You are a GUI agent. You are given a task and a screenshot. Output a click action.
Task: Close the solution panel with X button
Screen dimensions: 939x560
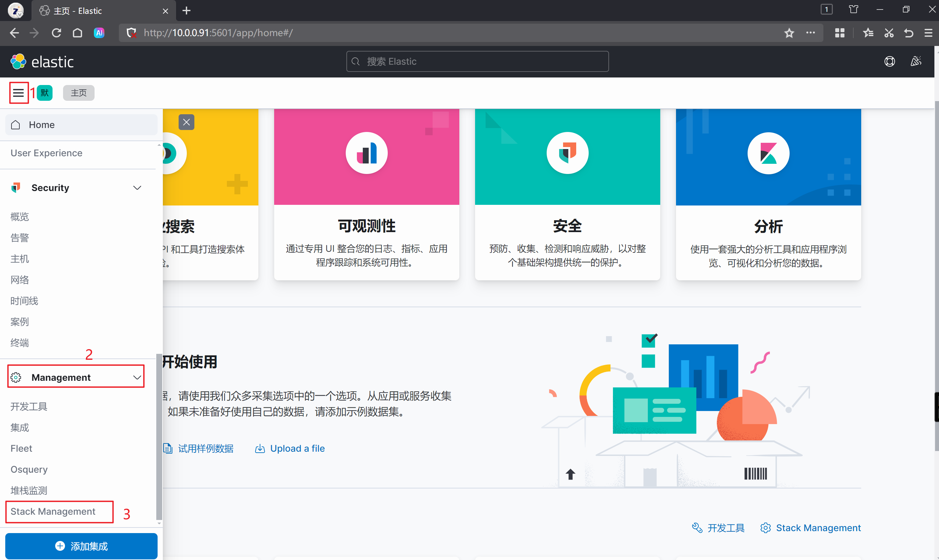click(x=186, y=122)
